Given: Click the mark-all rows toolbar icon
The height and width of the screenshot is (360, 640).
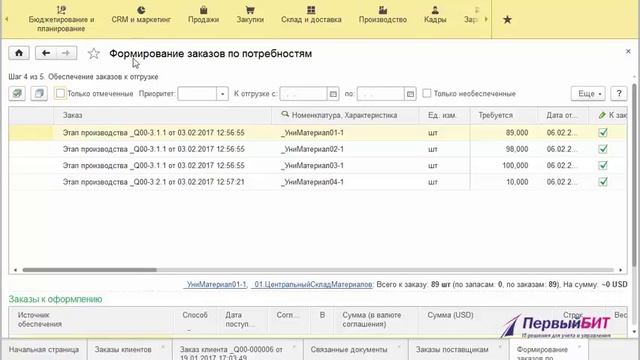Looking at the screenshot, I should (x=17, y=93).
